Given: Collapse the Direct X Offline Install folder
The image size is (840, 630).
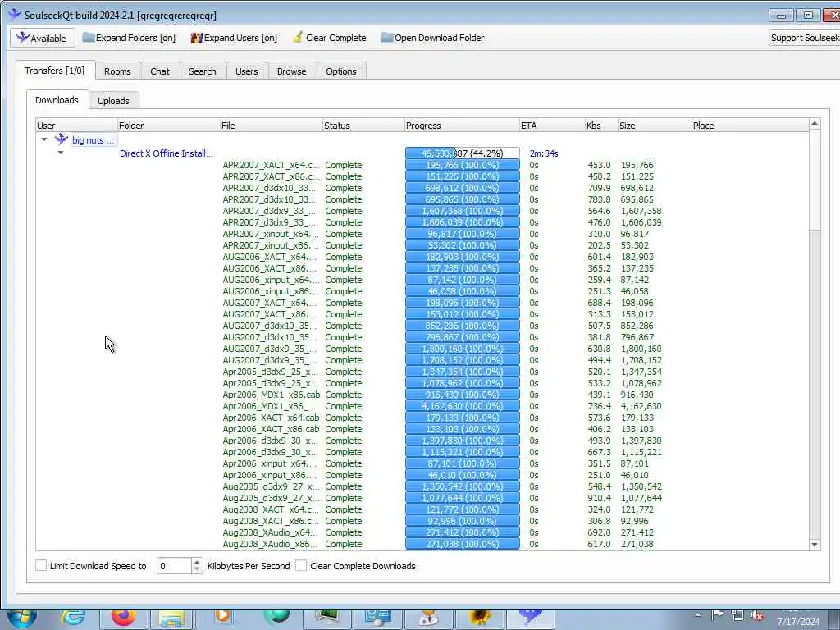Looking at the screenshot, I should point(61,153).
